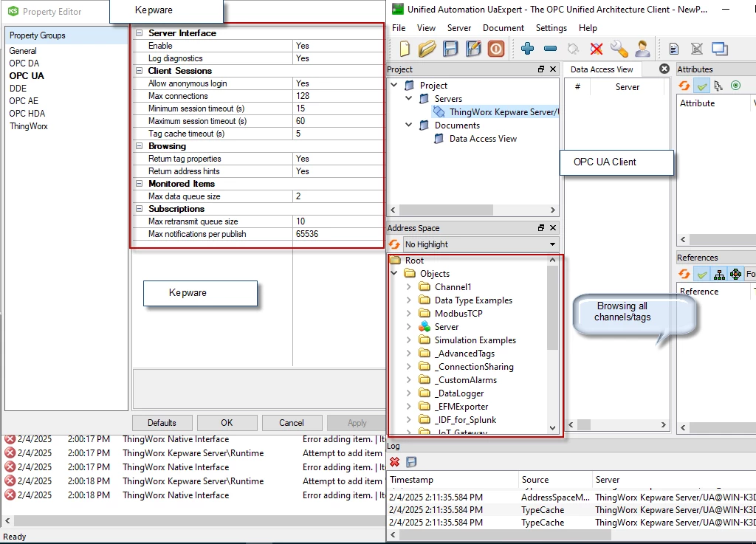Open the File menu in UaExpert
The image size is (756, 544).
[399, 28]
